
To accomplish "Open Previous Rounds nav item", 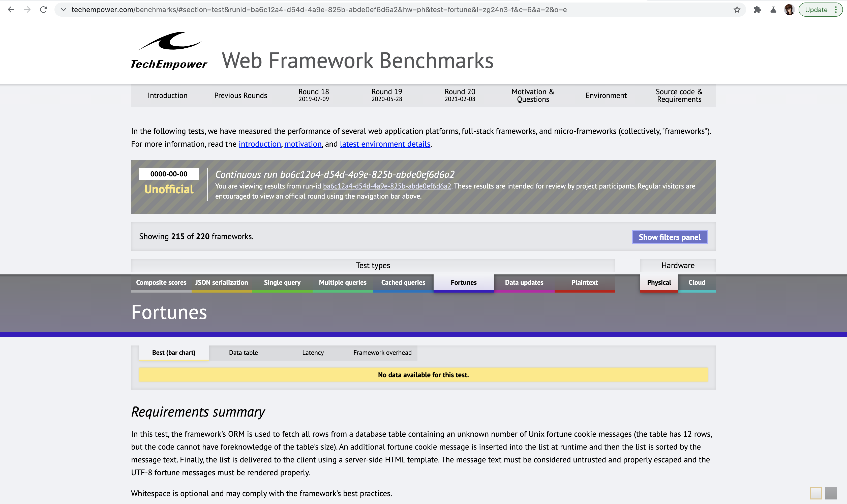I will tap(240, 96).
